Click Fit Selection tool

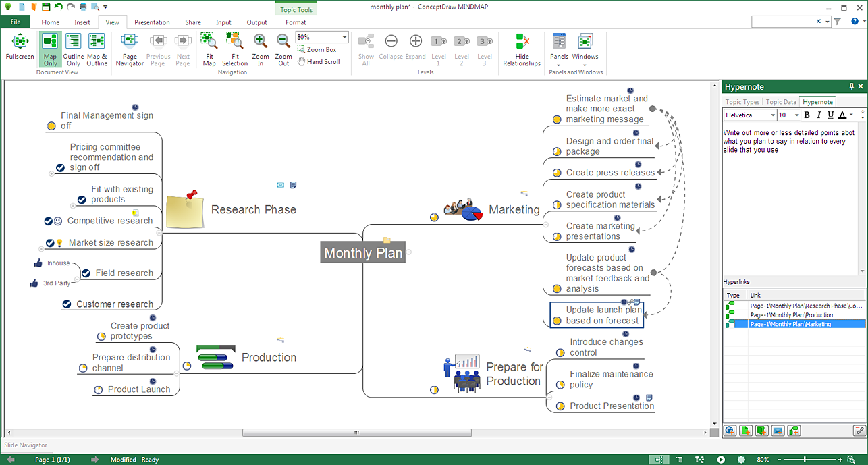[235, 50]
